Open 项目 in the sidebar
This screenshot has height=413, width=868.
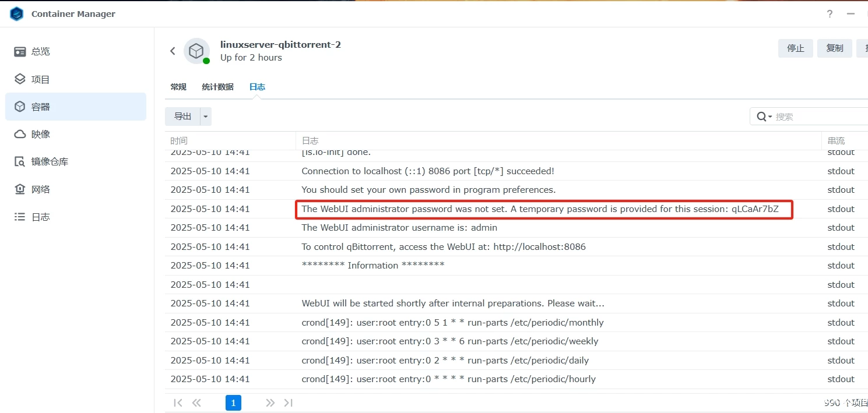point(76,79)
